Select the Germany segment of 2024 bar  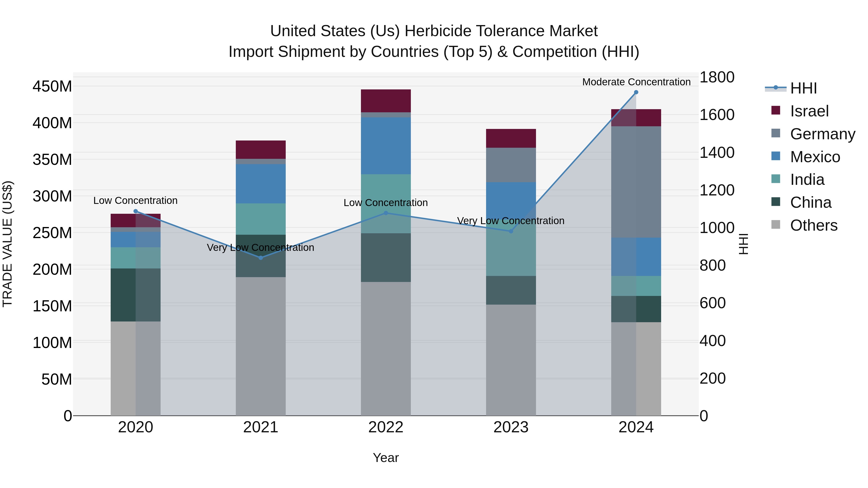(x=636, y=182)
